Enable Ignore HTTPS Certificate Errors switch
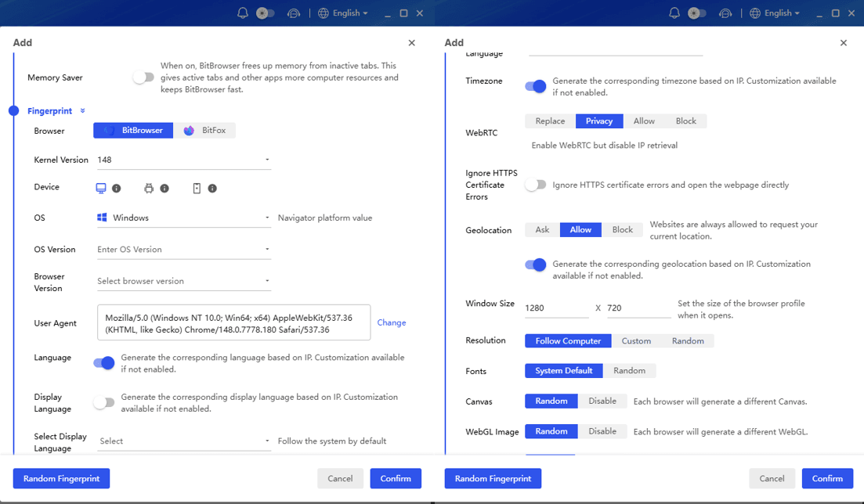The image size is (864, 504). pos(535,185)
